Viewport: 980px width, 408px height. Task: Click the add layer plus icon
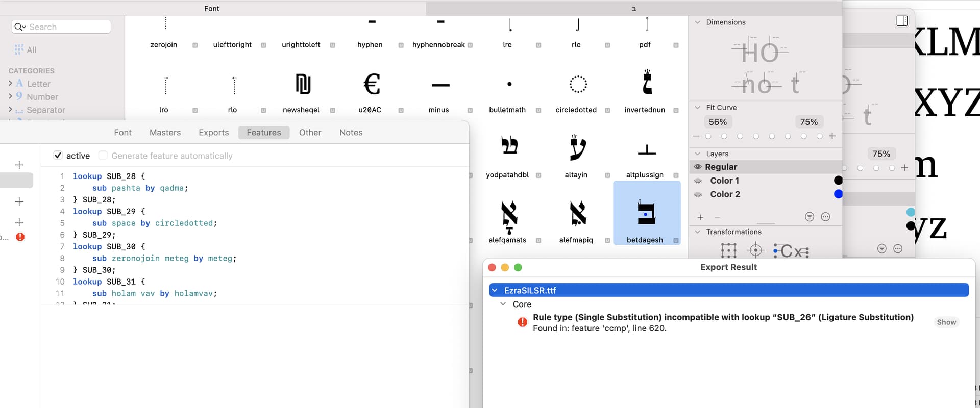coord(700,217)
